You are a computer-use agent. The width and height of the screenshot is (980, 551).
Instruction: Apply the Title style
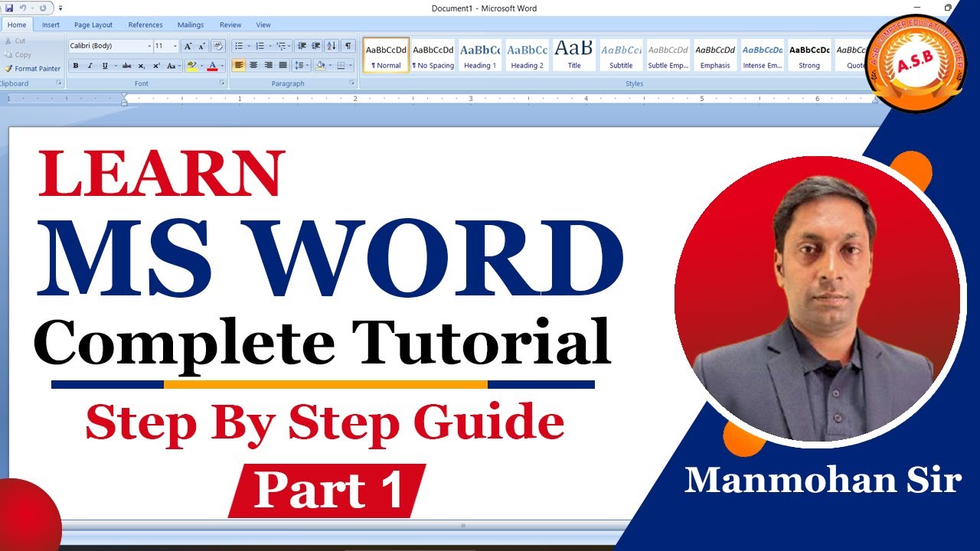574,55
